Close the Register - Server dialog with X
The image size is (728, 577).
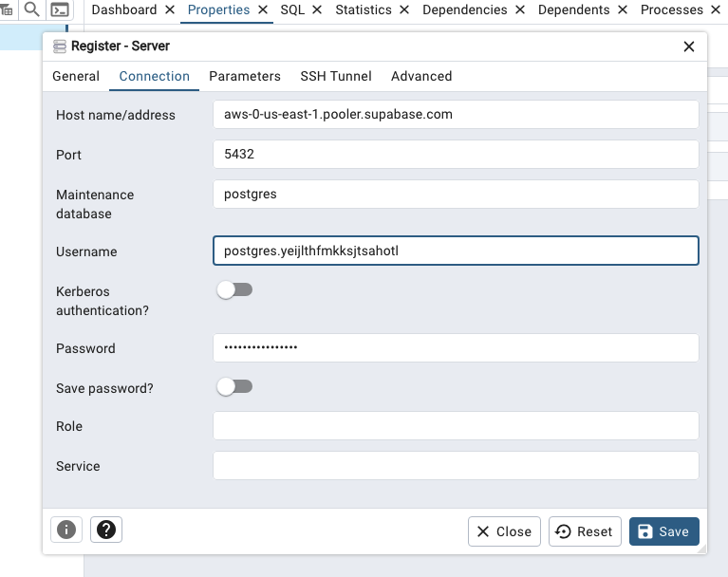coord(689,47)
